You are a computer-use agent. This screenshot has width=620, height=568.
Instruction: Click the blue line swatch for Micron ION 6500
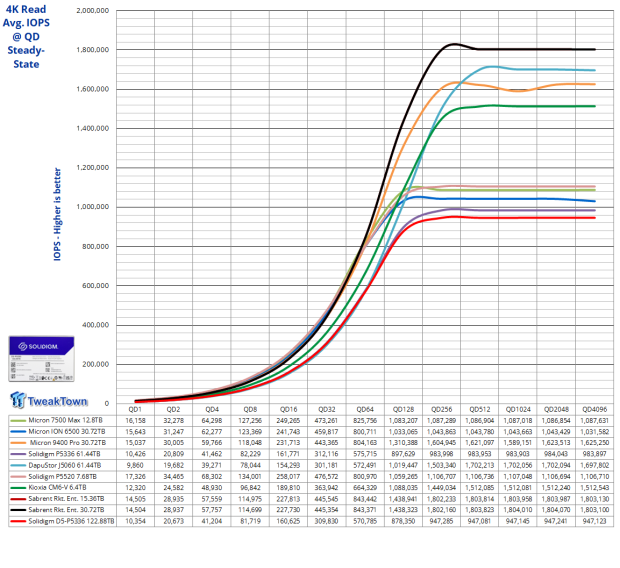pos(18,432)
